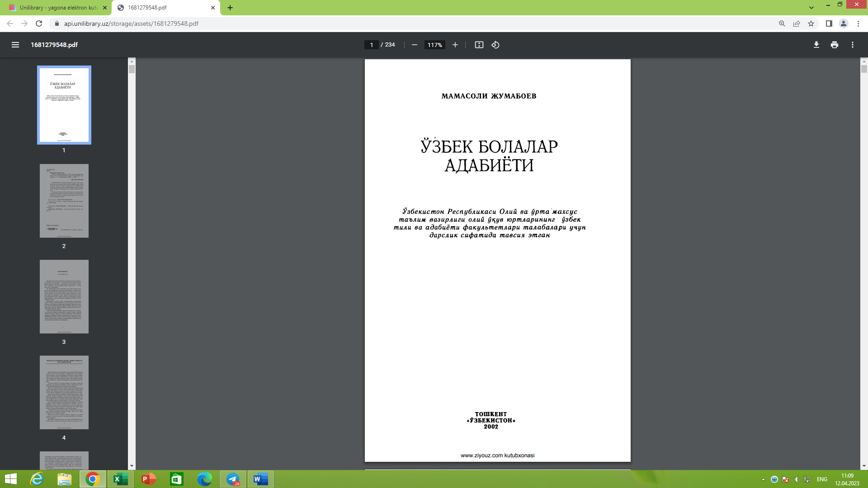Click the Fit to page icon

(479, 45)
